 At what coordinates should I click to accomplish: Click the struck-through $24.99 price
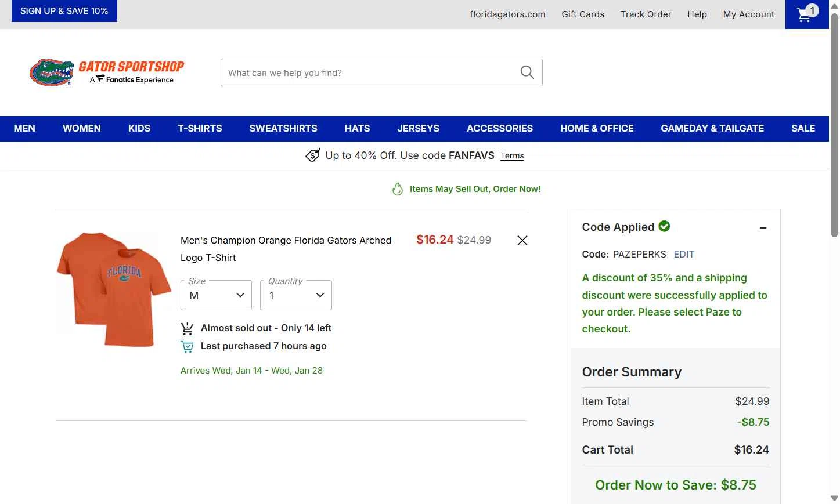click(x=474, y=240)
